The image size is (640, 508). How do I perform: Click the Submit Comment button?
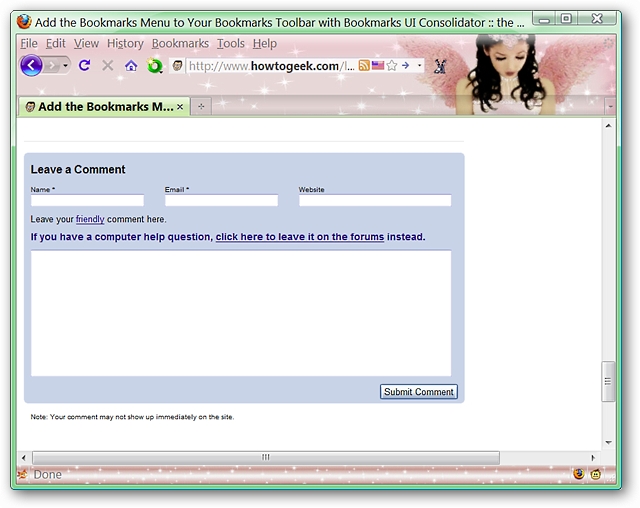(419, 392)
